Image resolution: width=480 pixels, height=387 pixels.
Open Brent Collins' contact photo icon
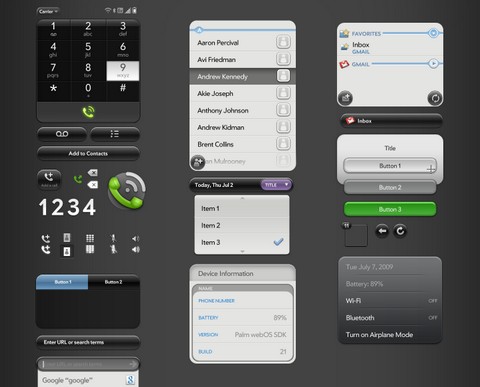(283, 144)
